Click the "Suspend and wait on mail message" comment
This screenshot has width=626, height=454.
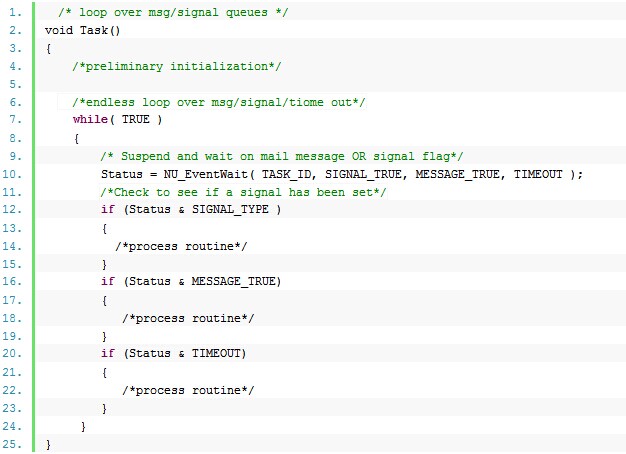(x=282, y=156)
